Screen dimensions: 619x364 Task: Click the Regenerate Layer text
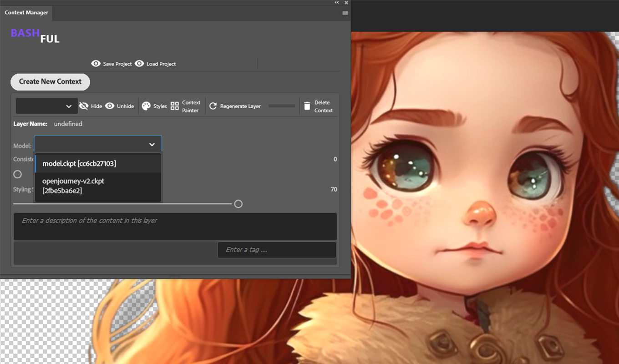240,106
